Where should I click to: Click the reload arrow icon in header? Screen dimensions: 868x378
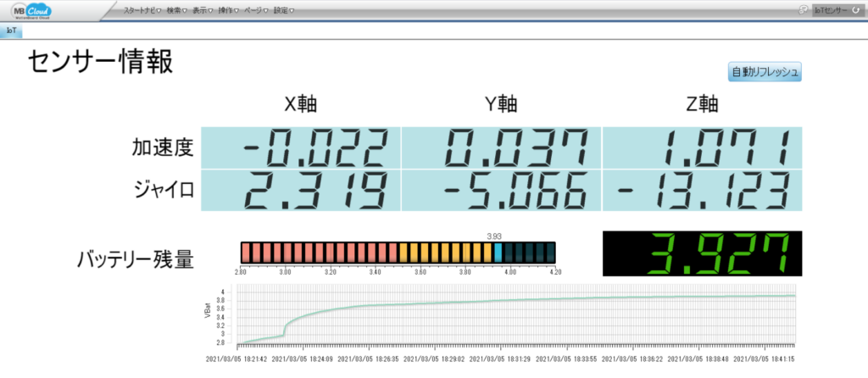pos(858,10)
